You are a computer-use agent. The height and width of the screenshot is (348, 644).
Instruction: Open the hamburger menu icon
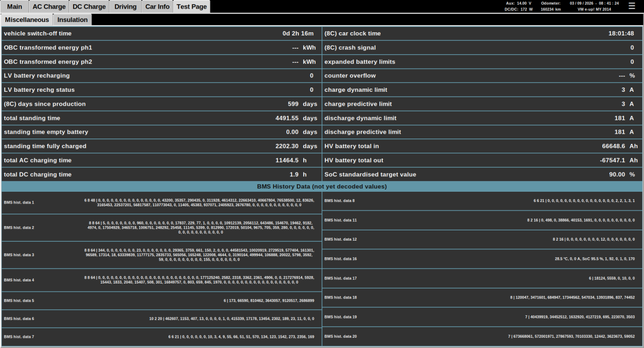[632, 6]
